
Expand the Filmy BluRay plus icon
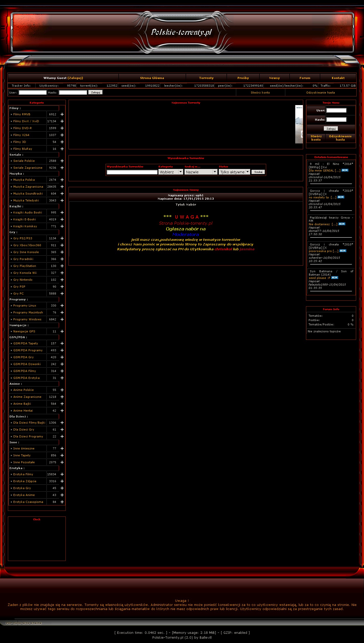pos(62,149)
